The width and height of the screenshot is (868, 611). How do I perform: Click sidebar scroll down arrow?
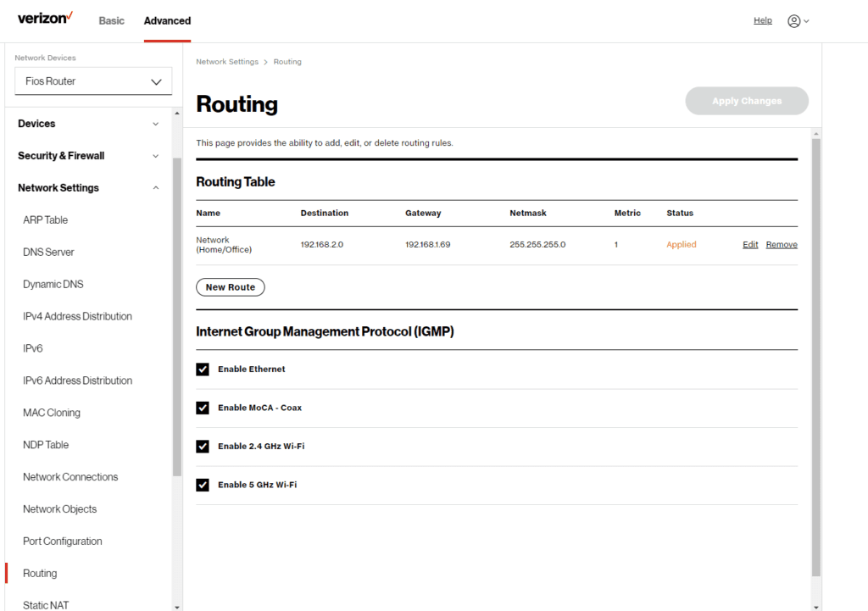(x=177, y=607)
